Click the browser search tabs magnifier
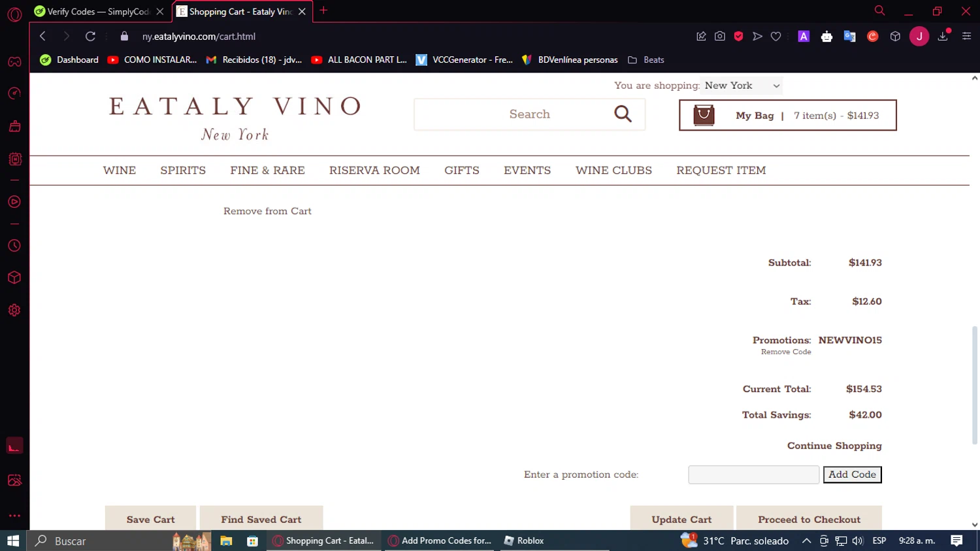 879,10
